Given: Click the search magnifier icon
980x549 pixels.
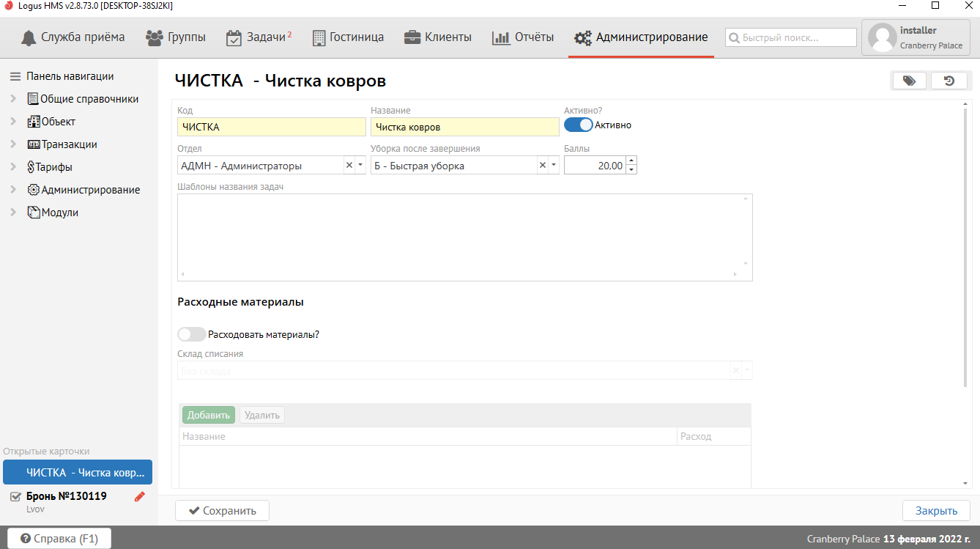Looking at the screenshot, I should tap(734, 37).
